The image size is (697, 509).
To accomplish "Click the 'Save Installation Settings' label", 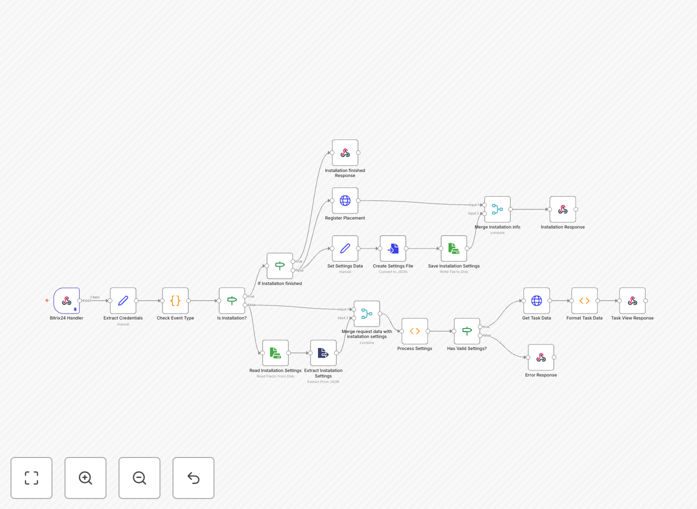I will click(x=454, y=266).
